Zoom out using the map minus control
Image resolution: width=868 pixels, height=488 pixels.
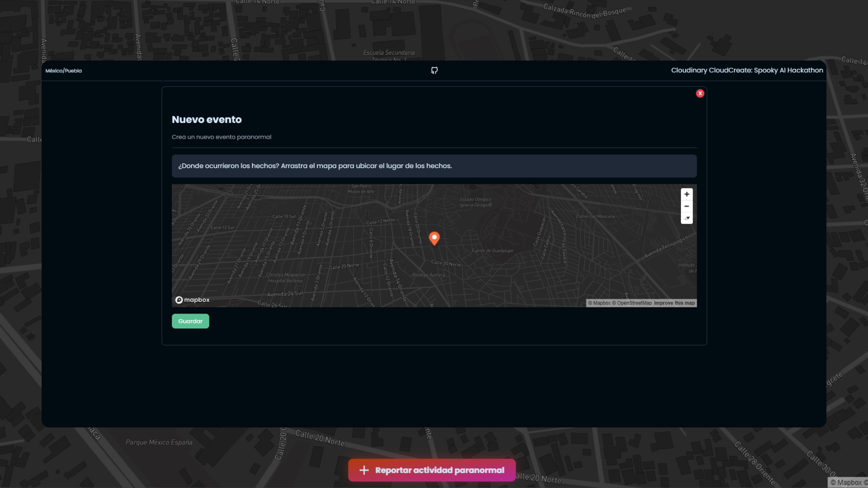point(687,206)
